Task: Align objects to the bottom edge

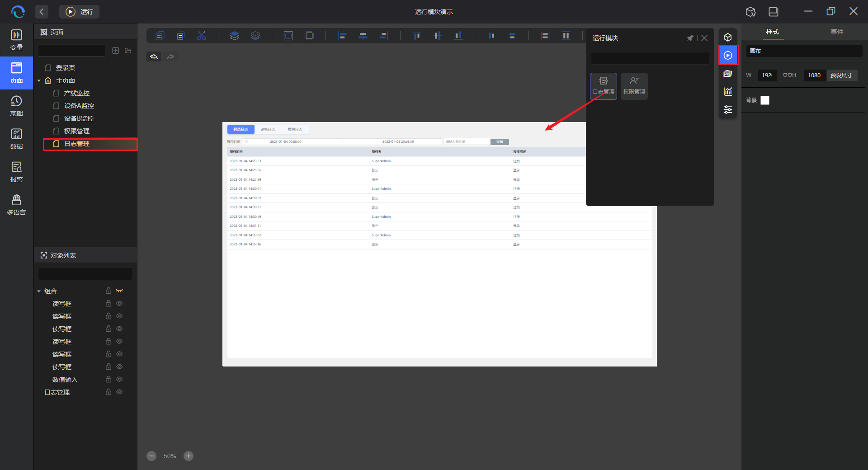Action: [458, 36]
